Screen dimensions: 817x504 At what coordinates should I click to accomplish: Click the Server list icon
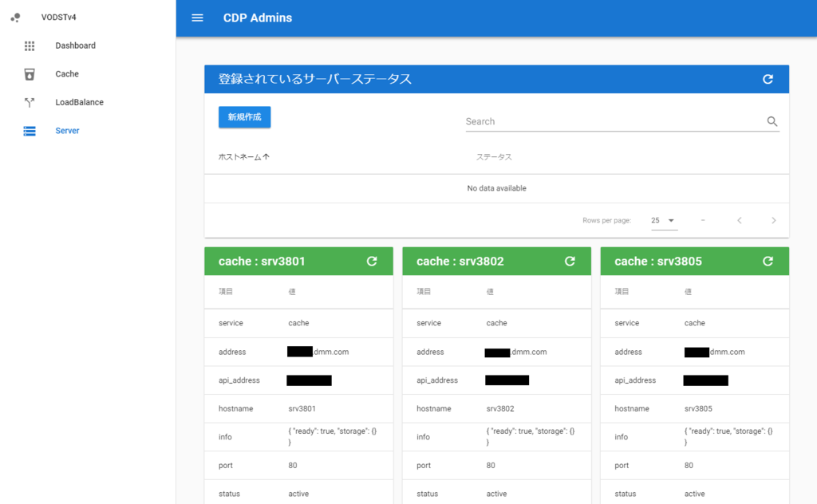pyautogui.click(x=30, y=131)
